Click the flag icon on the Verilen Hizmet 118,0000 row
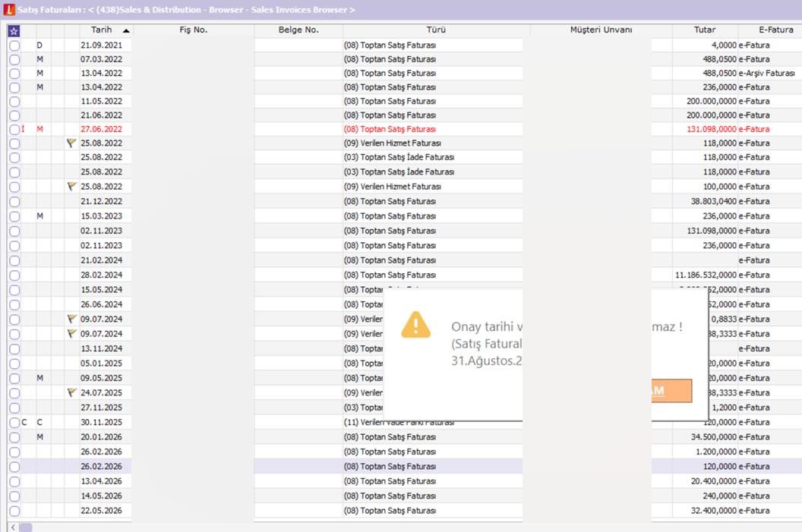802x532 pixels. (x=71, y=143)
